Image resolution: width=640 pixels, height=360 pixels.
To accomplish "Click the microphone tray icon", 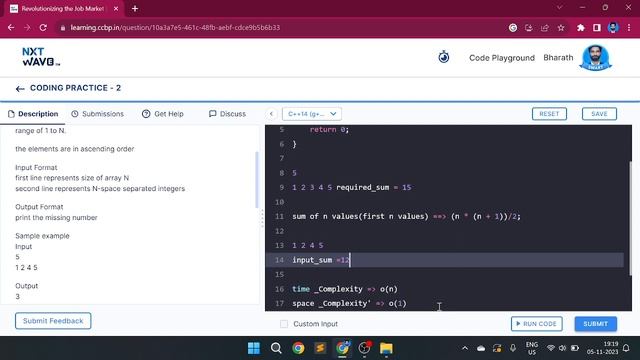I will pyautogui.click(x=513, y=348).
